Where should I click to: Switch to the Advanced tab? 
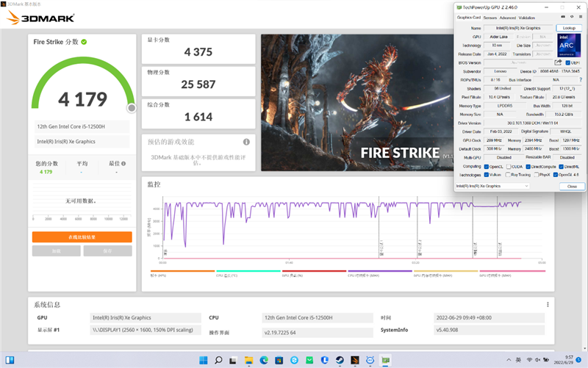pos(507,18)
